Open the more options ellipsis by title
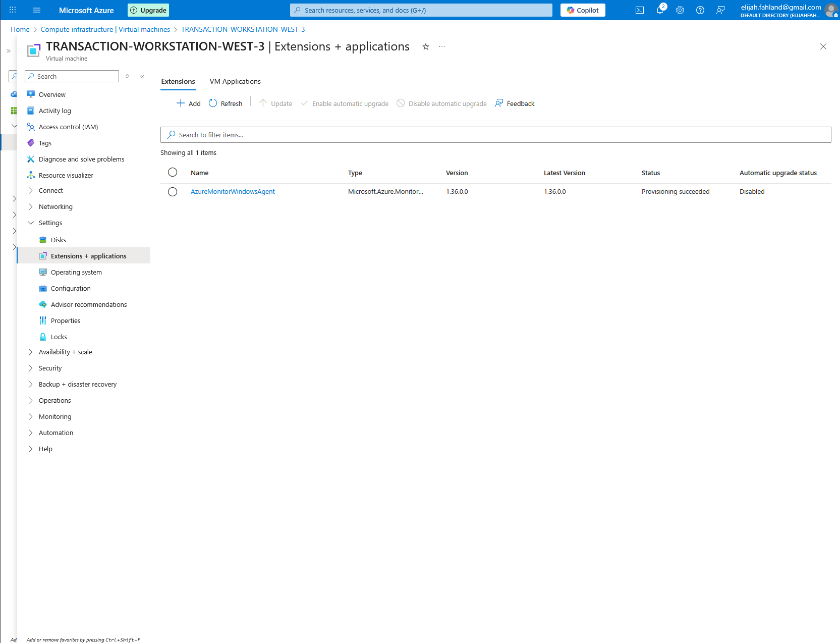840x643 pixels. coord(442,46)
